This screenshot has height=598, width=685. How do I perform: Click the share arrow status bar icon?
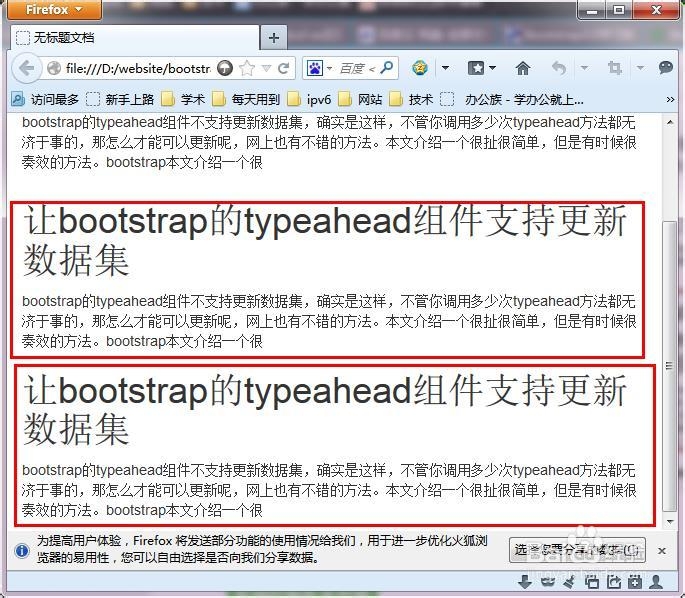click(x=613, y=582)
